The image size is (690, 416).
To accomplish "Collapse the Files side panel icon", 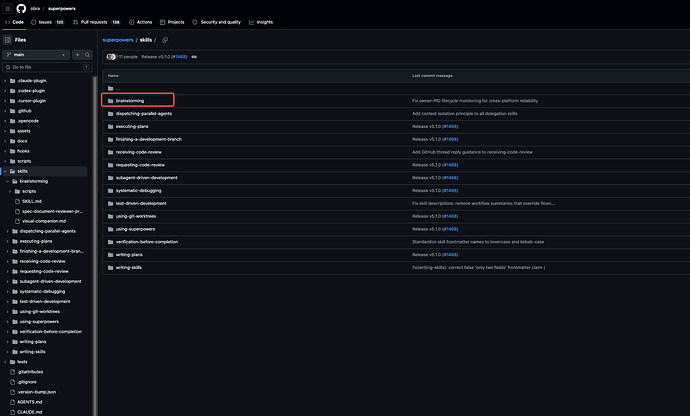I will tap(7, 40).
